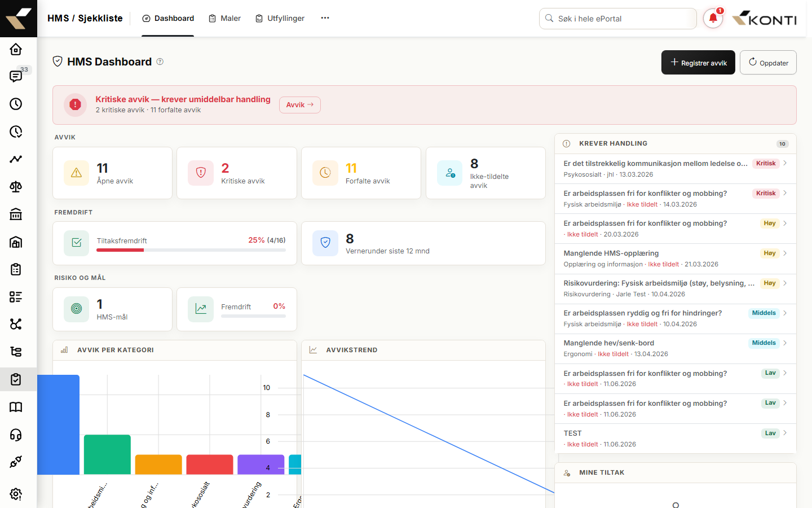This screenshot has width=812, height=508.
Task: Open the checklist layout sidebar icon
Action: (x=16, y=297)
